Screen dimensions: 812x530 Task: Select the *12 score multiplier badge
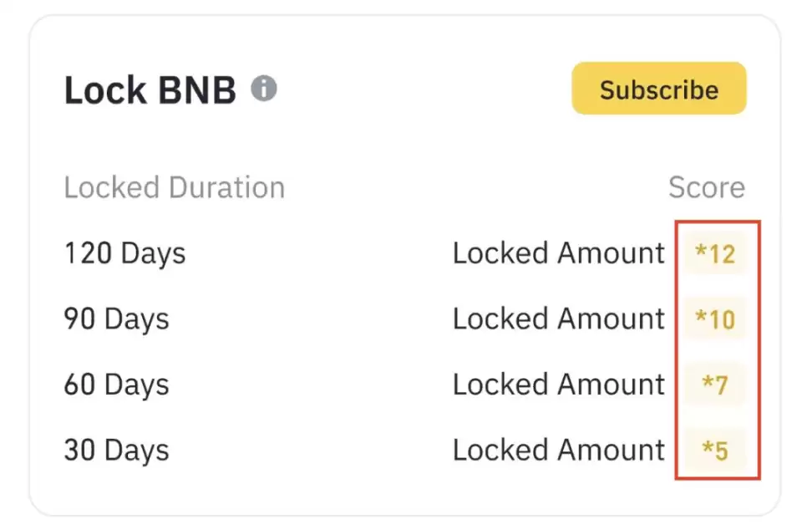(x=717, y=253)
